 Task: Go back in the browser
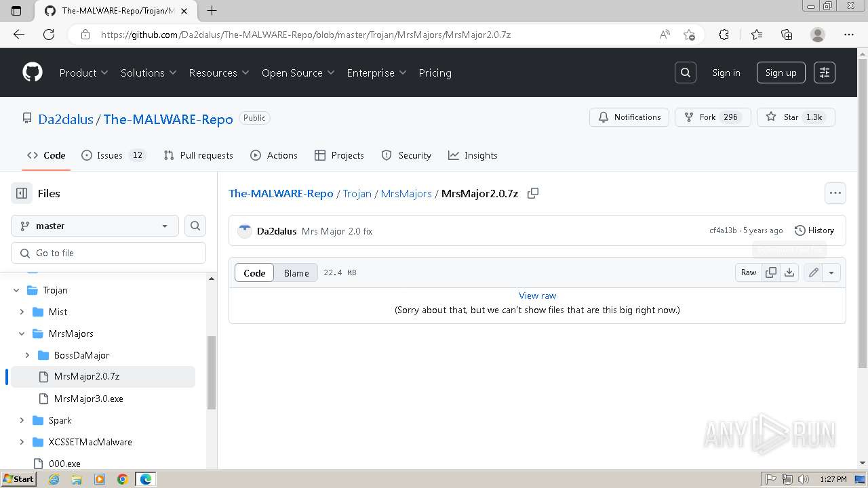[x=19, y=35]
